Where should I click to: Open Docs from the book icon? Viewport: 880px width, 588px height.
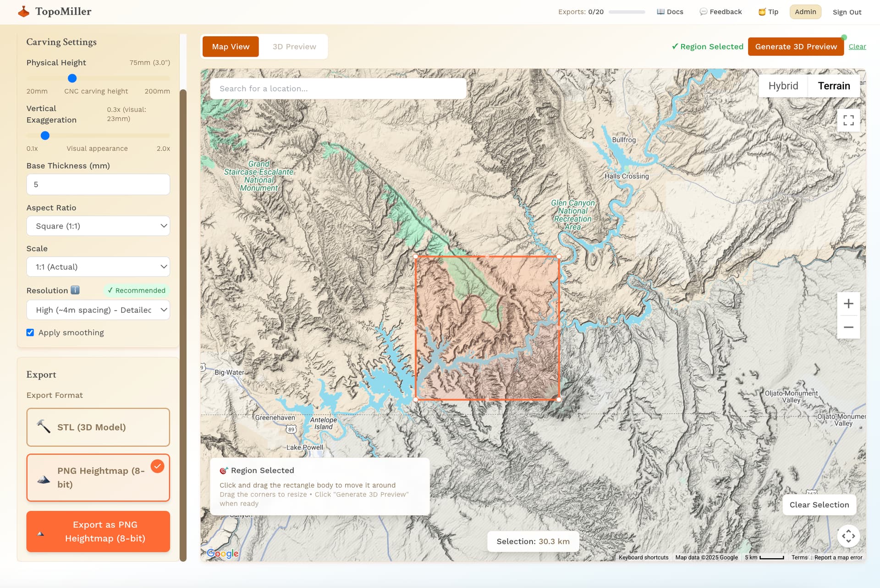pos(660,12)
